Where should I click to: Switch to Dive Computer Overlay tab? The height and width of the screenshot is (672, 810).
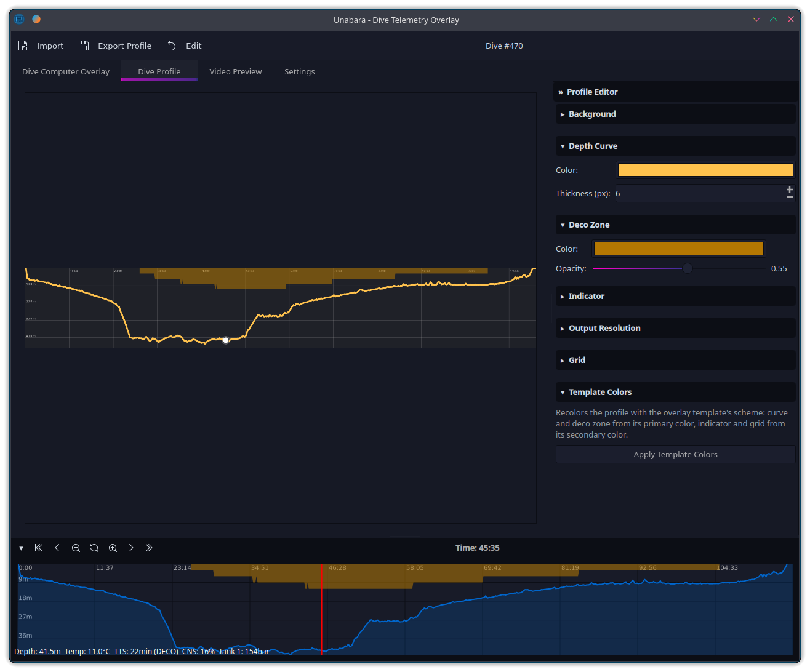(x=66, y=71)
